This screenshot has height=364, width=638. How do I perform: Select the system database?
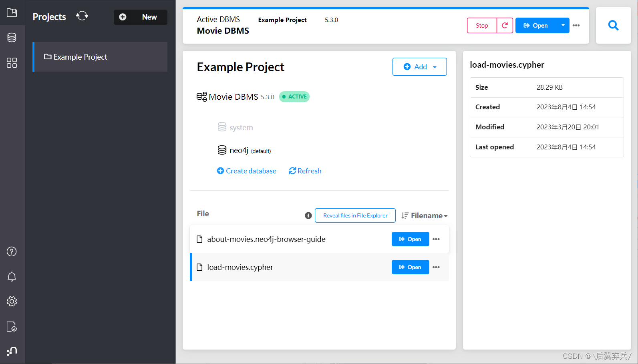pos(235,127)
